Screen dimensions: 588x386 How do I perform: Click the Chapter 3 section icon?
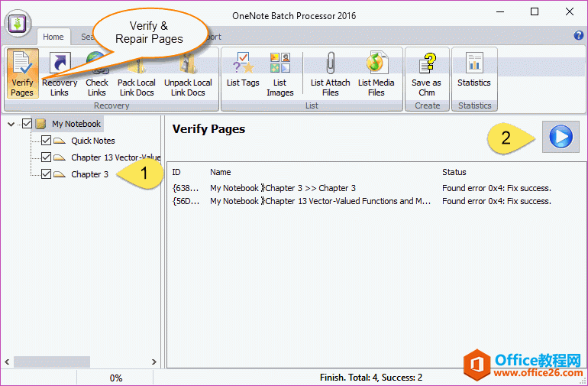click(60, 174)
